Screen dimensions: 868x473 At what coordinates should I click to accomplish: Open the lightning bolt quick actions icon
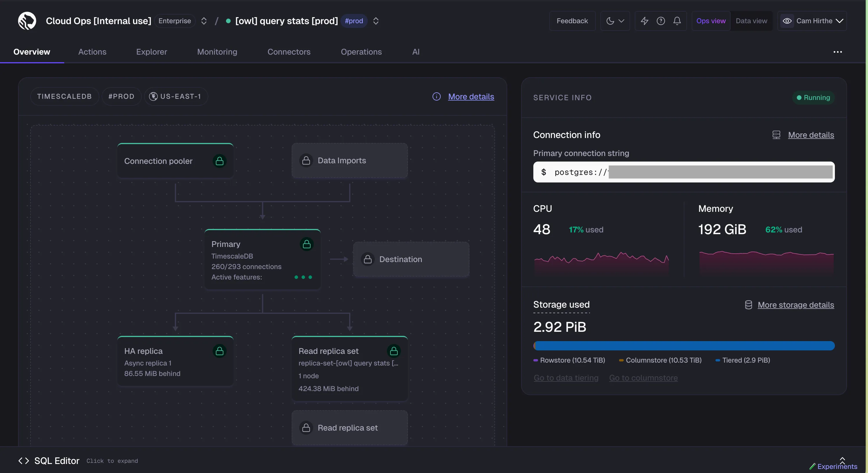tap(644, 21)
